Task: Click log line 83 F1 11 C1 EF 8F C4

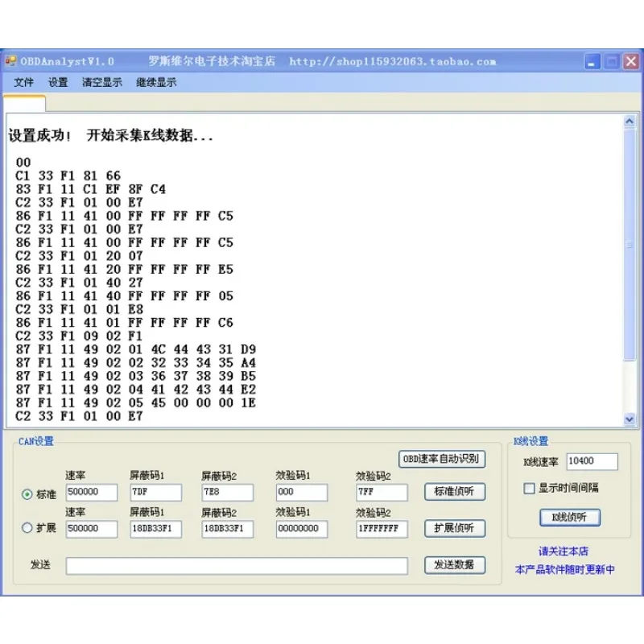Action: (x=90, y=189)
